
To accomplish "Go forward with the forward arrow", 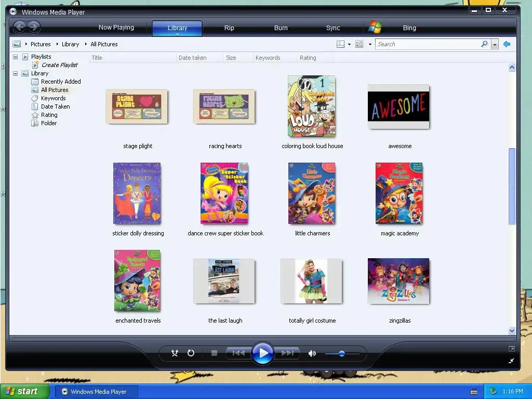I will (34, 27).
